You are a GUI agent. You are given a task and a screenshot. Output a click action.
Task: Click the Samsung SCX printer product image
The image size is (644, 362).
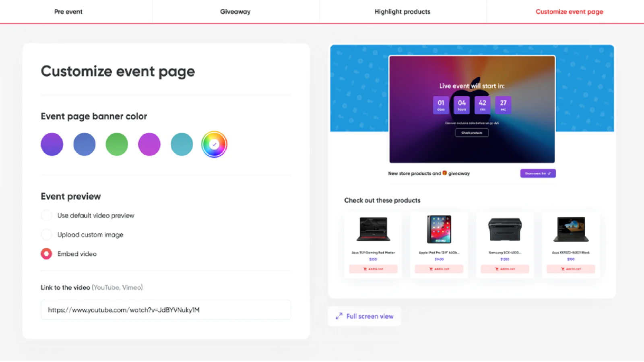point(505,229)
